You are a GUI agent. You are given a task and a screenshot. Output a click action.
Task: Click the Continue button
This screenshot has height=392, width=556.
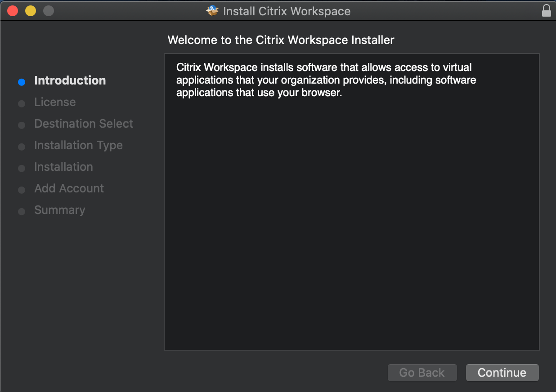tap(502, 373)
